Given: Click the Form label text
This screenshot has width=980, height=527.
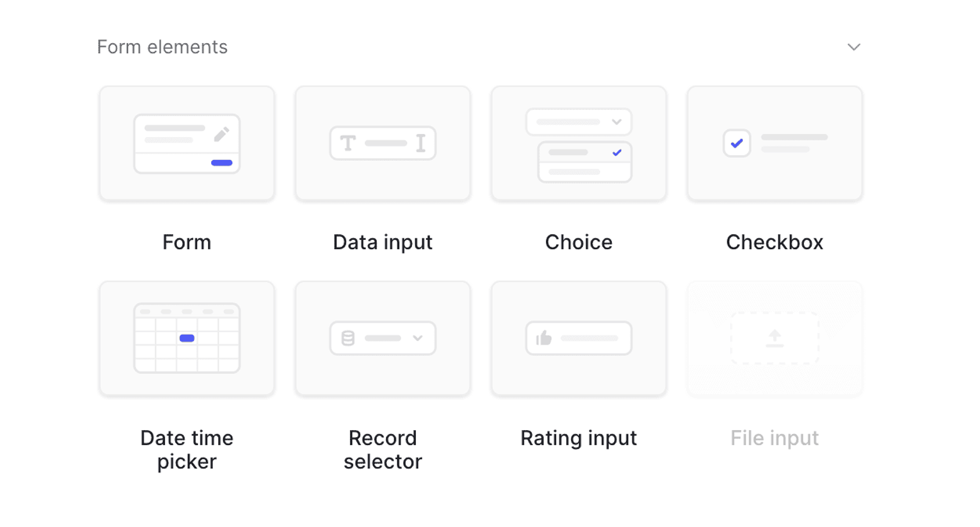Looking at the screenshot, I should click(x=187, y=242).
